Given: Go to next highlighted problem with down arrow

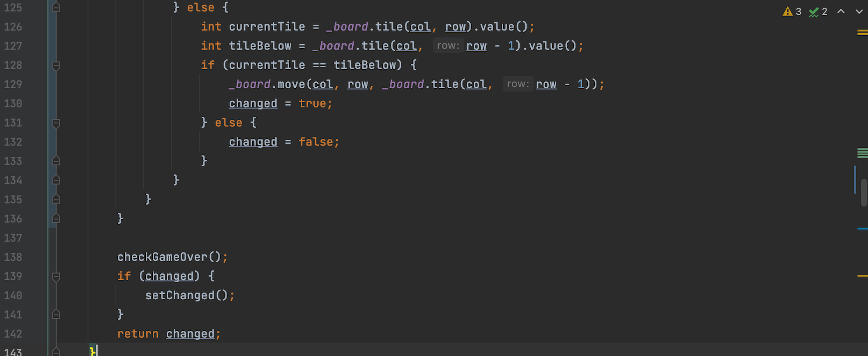Looking at the screenshot, I should 859,12.
